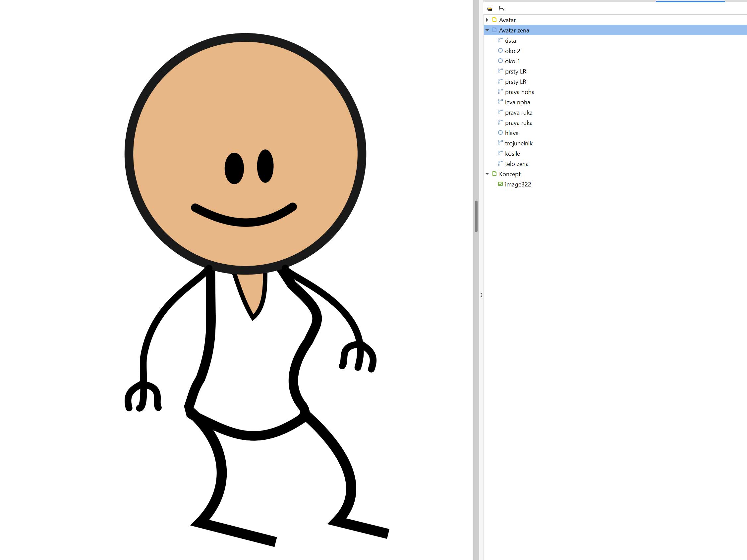Select the telo zena object
This screenshot has height=560, width=747.
[x=516, y=164]
